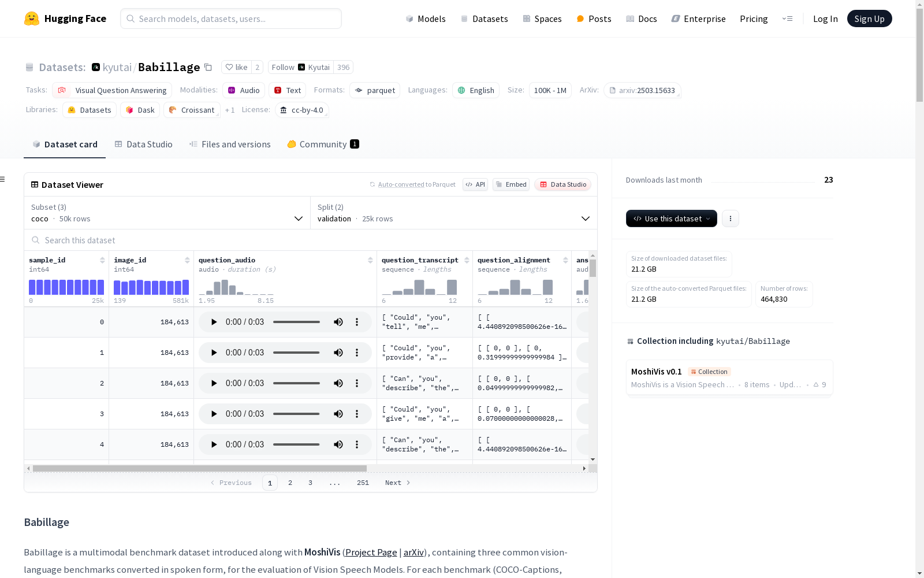Sort by question_alignment column

coord(565,260)
